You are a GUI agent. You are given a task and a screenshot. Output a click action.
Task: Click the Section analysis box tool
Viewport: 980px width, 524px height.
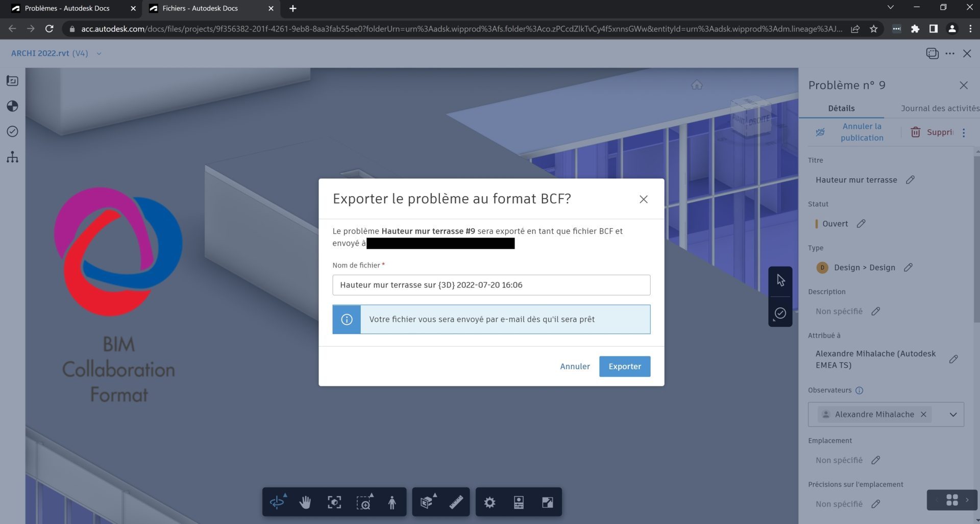pos(427,502)
